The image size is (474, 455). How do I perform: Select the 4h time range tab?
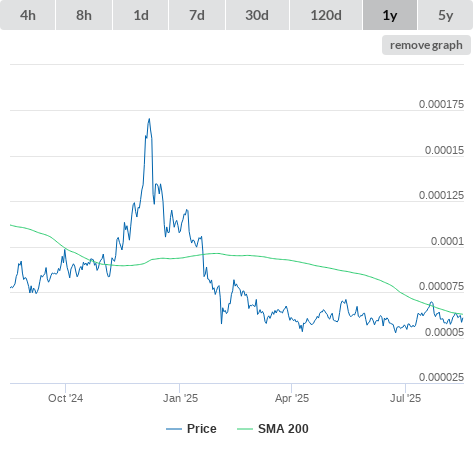pyautogui.click(x=28, y=15)
